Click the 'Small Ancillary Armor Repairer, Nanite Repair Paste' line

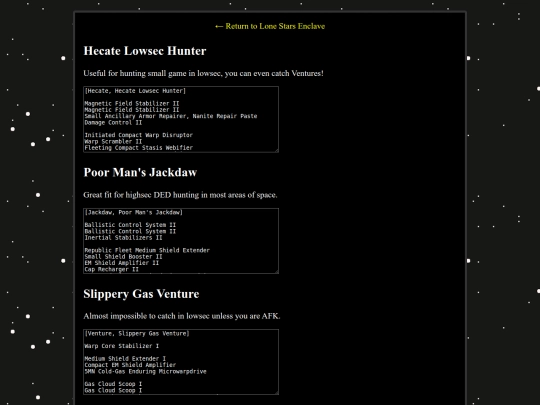171,116
